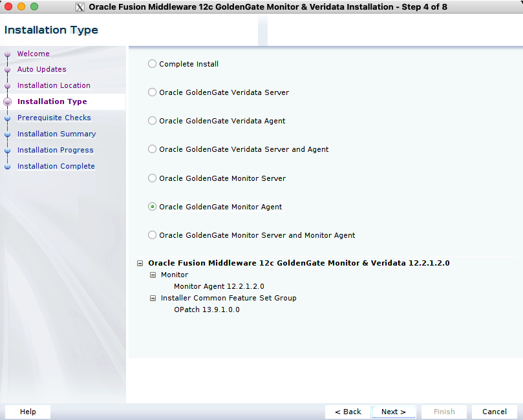Image resolution: width=523 pixels, height=420 pixels.
Task: Click the Installation Summary step bullet icon
Action: pyautogui.click(x=7, y=134)
